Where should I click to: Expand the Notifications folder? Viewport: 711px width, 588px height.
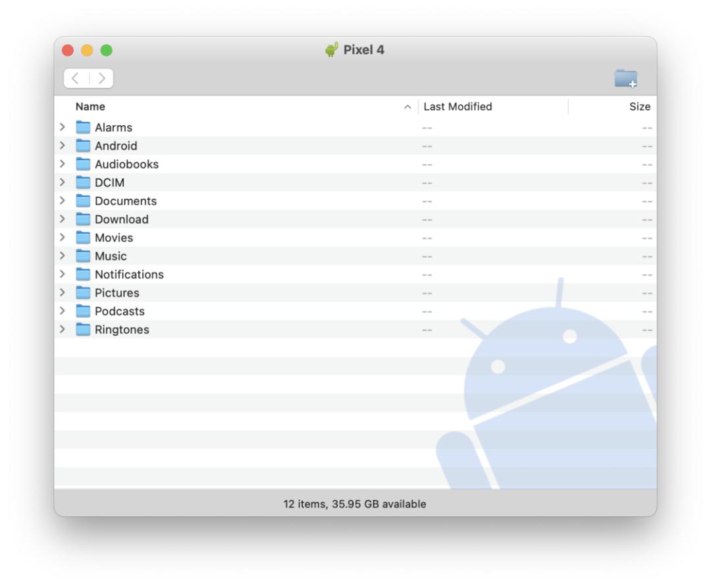[63, 274]
